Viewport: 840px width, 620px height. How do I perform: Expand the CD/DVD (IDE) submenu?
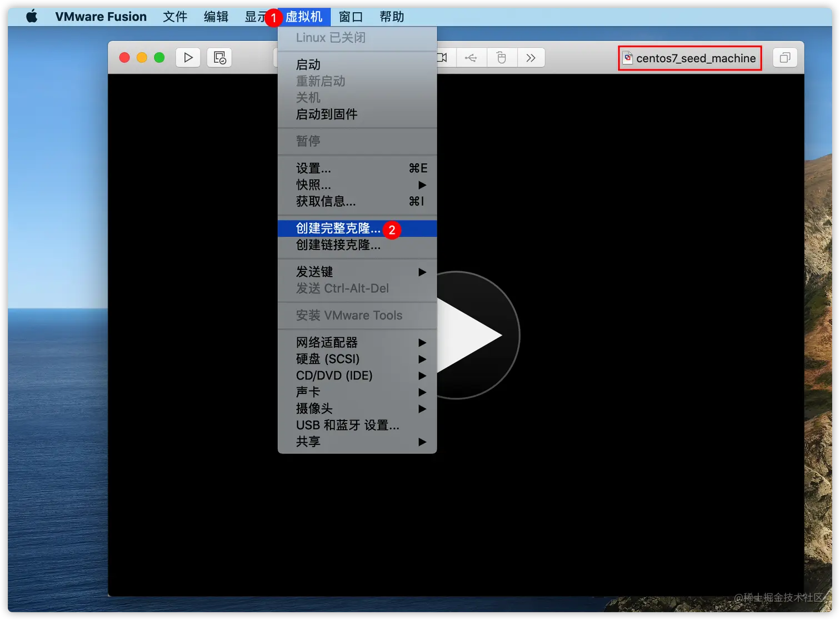[357, 376]
